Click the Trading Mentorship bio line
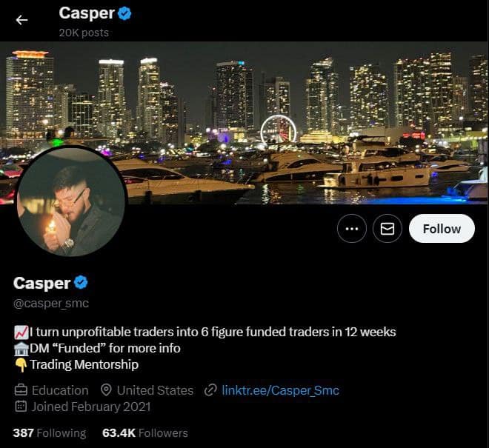 (76, 364)
